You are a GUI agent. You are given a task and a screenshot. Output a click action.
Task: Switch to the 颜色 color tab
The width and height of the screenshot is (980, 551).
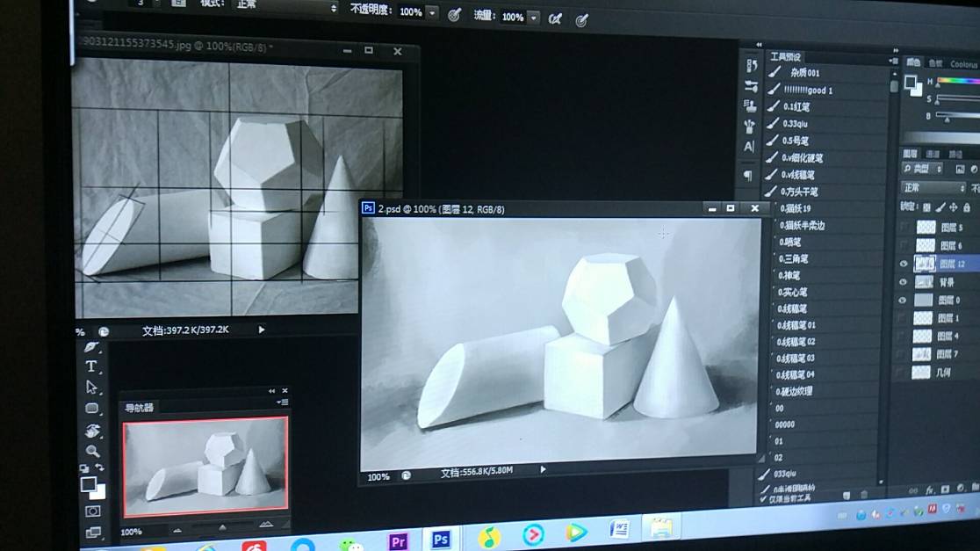pos(913,62)
